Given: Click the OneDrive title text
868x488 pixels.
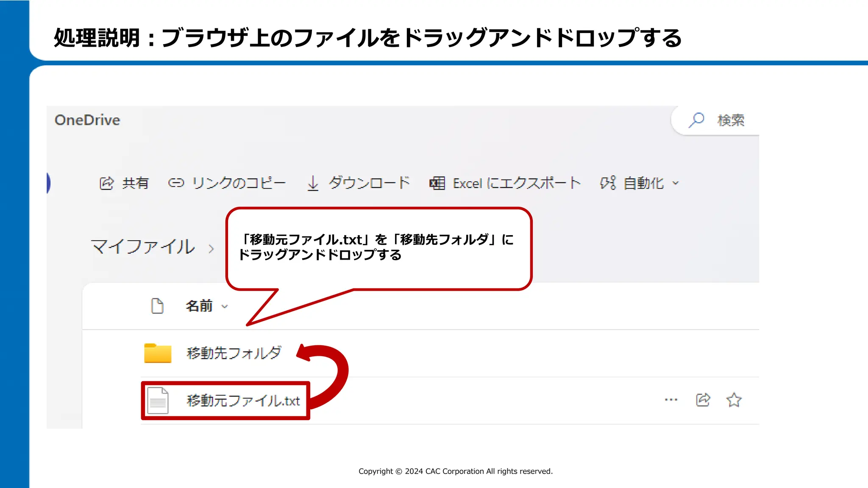Looking at the screenshot, I should [x=87, y=120].
